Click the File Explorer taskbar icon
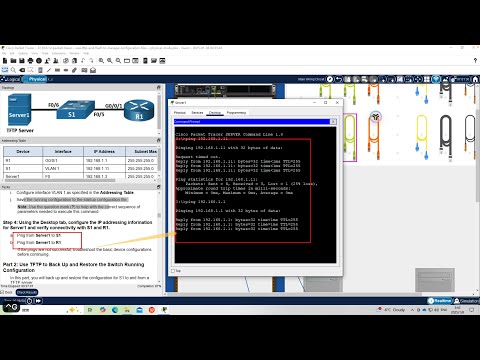This screenshot has height=360, width=480. pyautogui.click(x=127, y=310)
